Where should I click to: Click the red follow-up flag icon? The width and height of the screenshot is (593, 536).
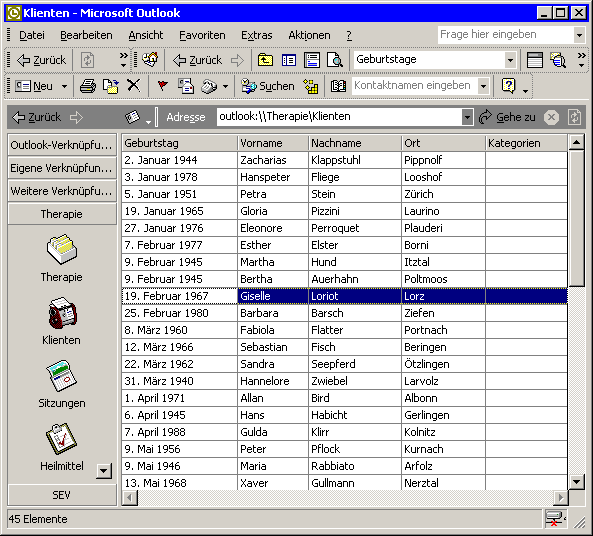click(162, 86)
